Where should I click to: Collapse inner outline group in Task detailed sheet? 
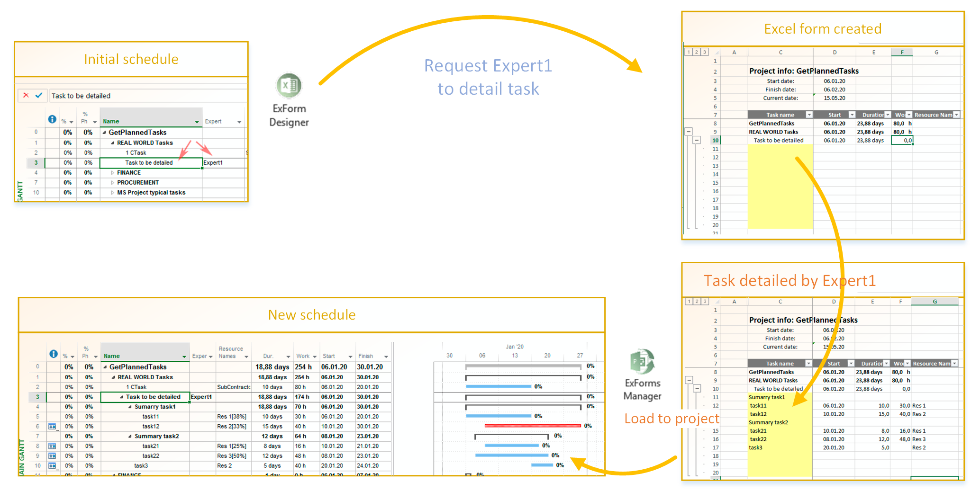[697, 389]
